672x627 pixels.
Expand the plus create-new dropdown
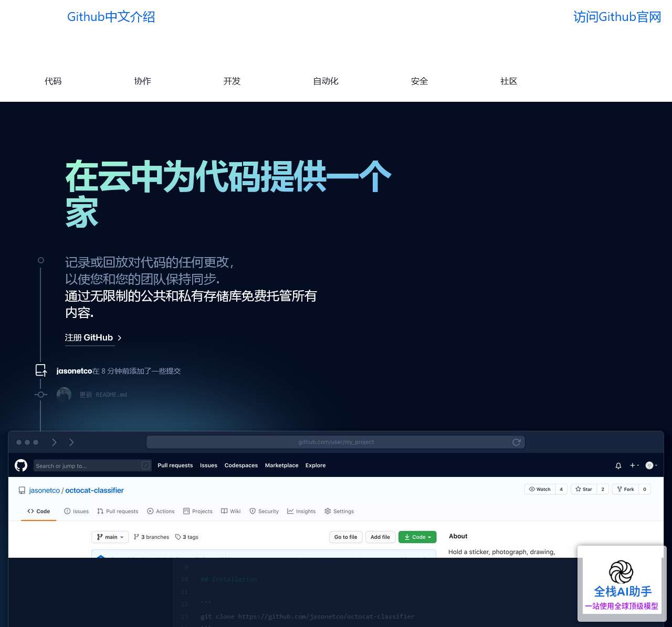(x=634, y=465)
